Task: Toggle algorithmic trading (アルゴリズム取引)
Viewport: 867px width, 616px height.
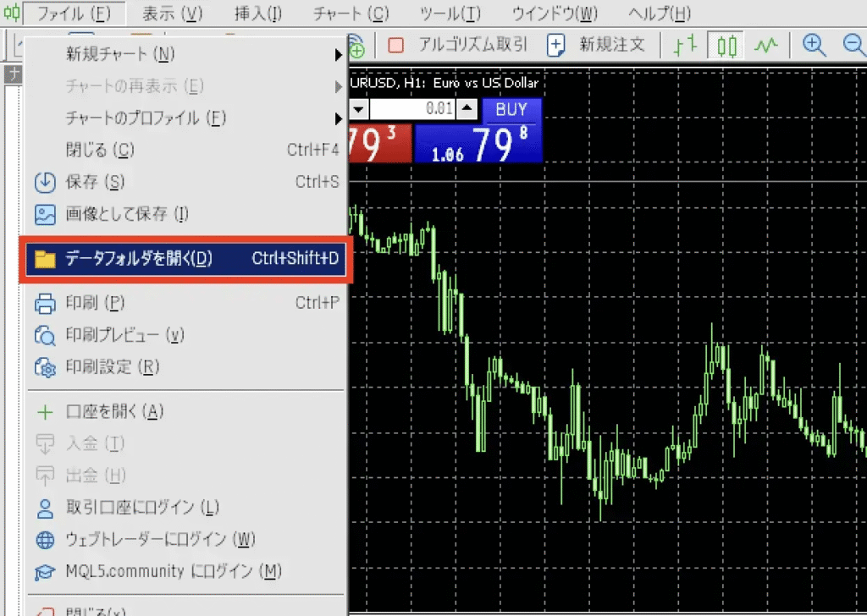Action: 457,45
